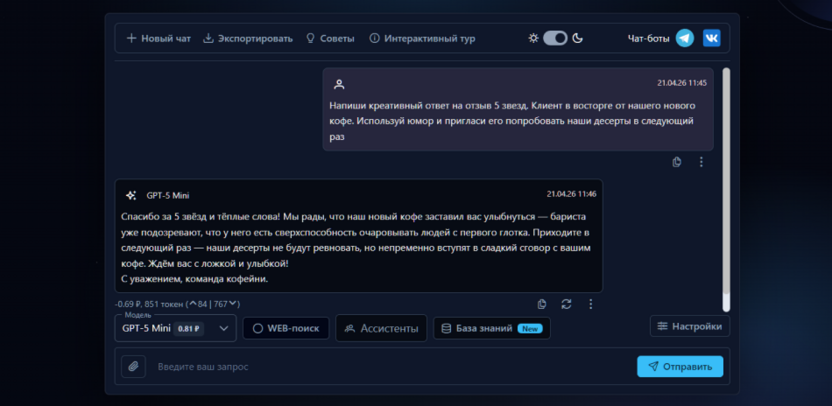The width and height of the screenshot is (832, 406).
Task: Open more options for the GPT-5 Mini response
Action: pyautogui.click(x=591, y=304)
